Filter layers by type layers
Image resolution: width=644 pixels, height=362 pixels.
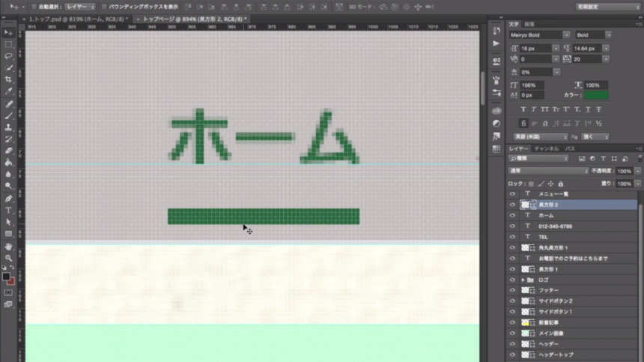coord(603,159)
